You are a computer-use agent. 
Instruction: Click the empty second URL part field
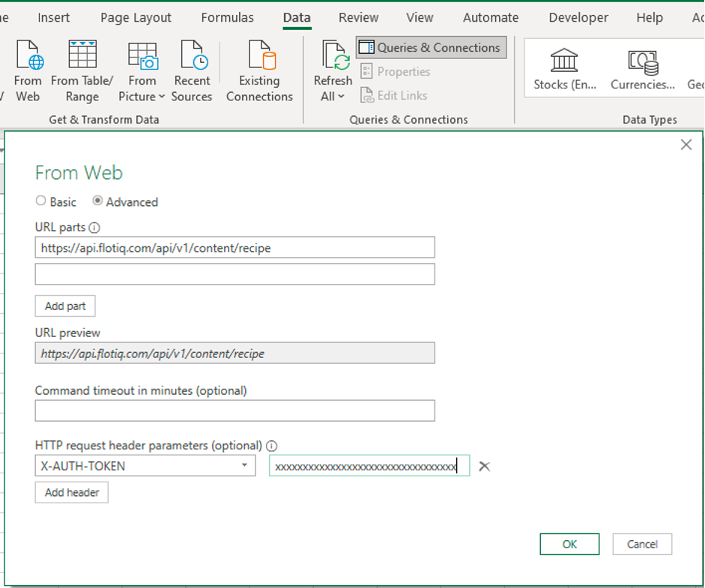pyautogui.click(x=235, y=274)
